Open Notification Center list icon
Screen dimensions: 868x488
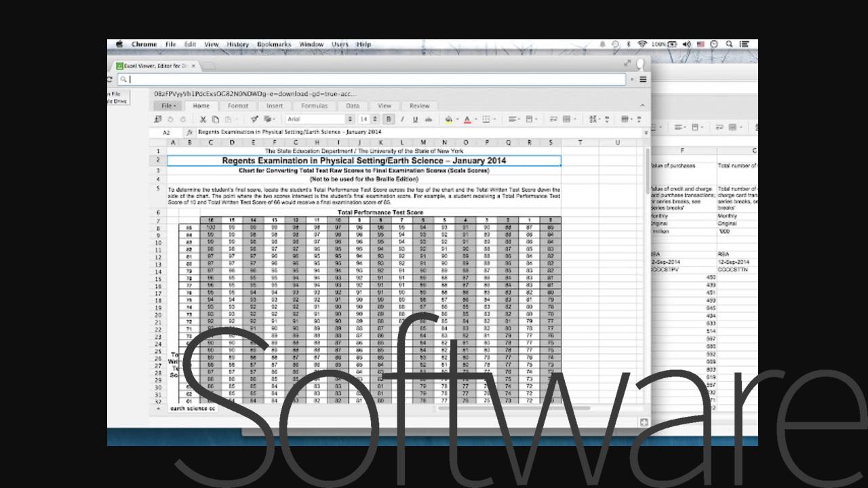pyautogui.click(x=745, y=44)
